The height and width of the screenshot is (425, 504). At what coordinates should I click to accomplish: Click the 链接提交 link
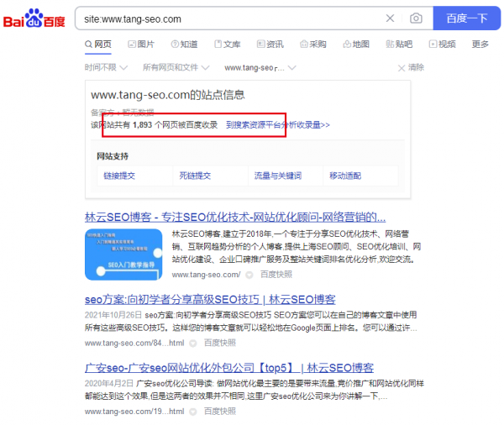click(119, 176)
